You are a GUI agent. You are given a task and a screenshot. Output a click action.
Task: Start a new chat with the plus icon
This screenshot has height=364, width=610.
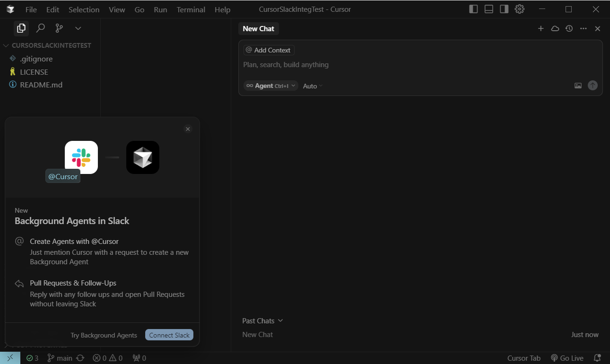[x=540, y=28]
